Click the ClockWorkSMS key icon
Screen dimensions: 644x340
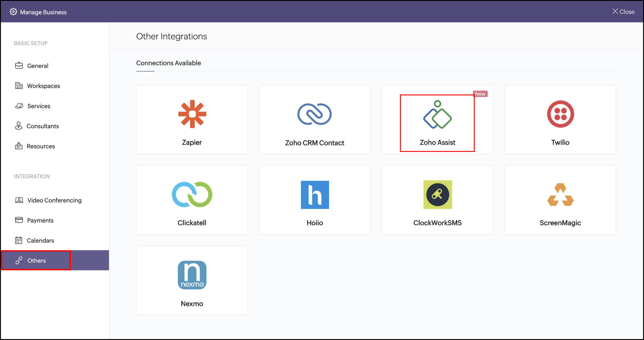(437, 195)
